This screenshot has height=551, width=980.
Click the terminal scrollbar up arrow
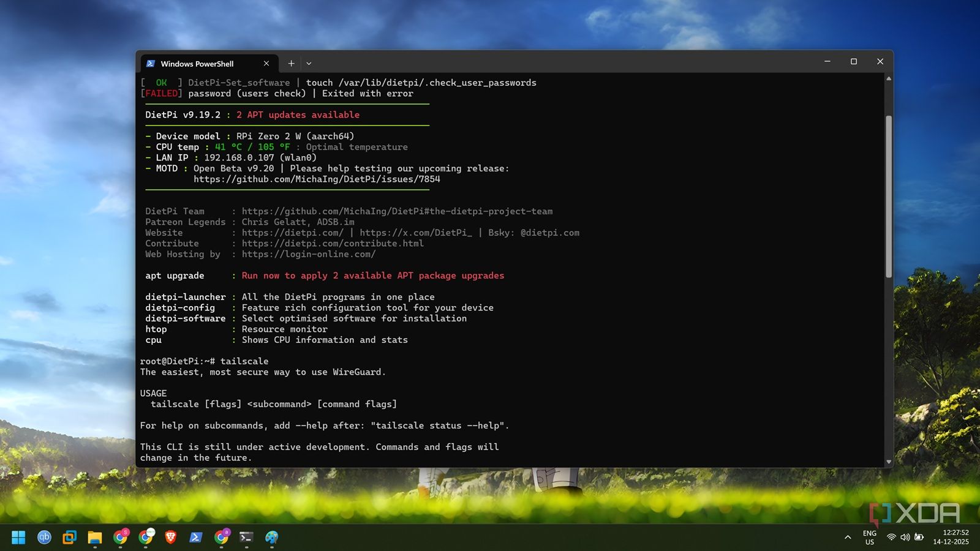[889, 78]
